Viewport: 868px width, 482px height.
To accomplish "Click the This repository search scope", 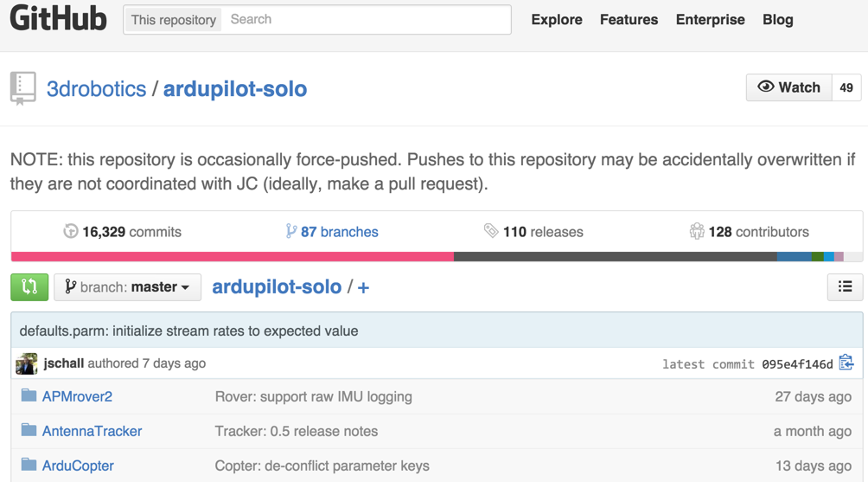I will coord(174,20).
